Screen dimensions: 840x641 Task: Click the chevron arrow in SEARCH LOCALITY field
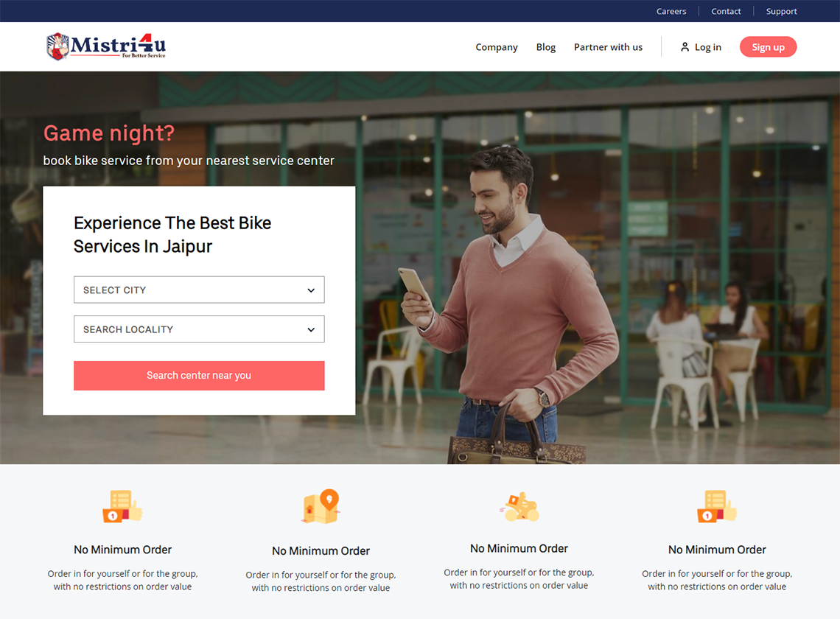pyautogui.click(x=311, y=329)
